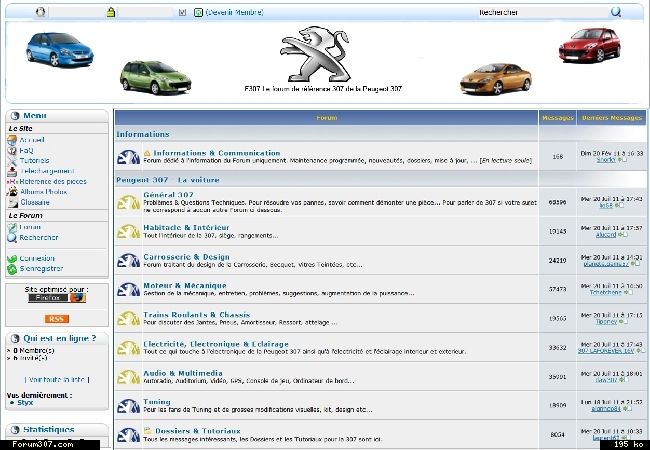Click the Connexion link

coord(37,258)
